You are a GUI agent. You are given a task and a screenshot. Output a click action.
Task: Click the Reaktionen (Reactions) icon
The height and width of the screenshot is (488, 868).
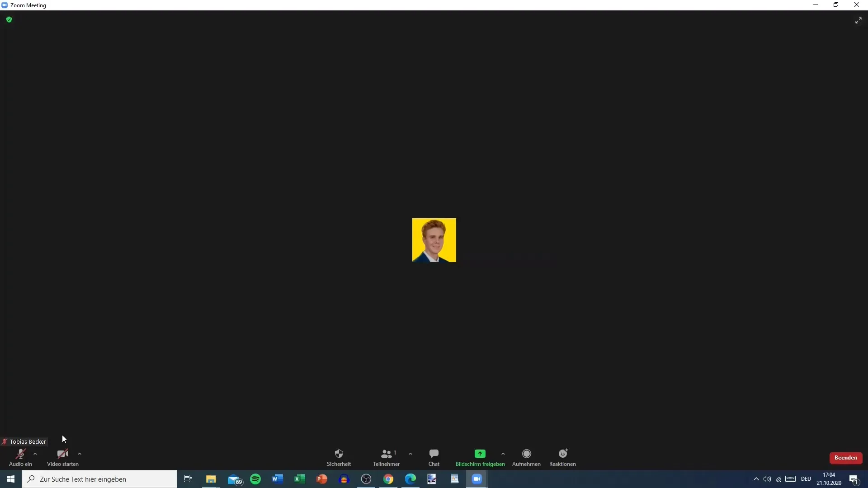tap(563, 454)
